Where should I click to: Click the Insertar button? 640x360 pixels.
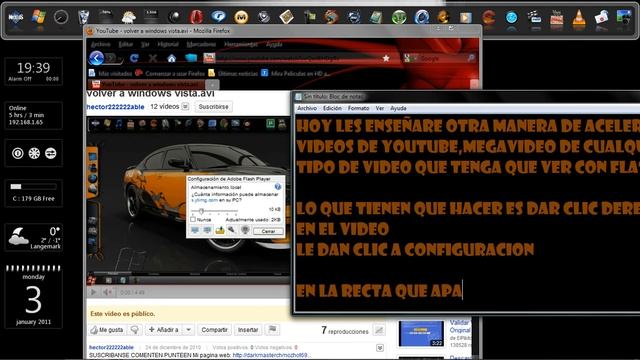coord(248,329)
